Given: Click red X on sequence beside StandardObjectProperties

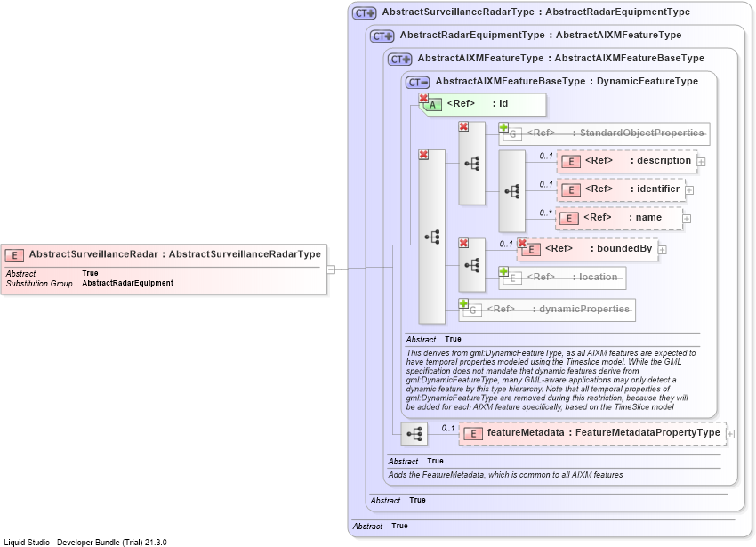Looking at the screenshot, I should [x=463, y=126].
